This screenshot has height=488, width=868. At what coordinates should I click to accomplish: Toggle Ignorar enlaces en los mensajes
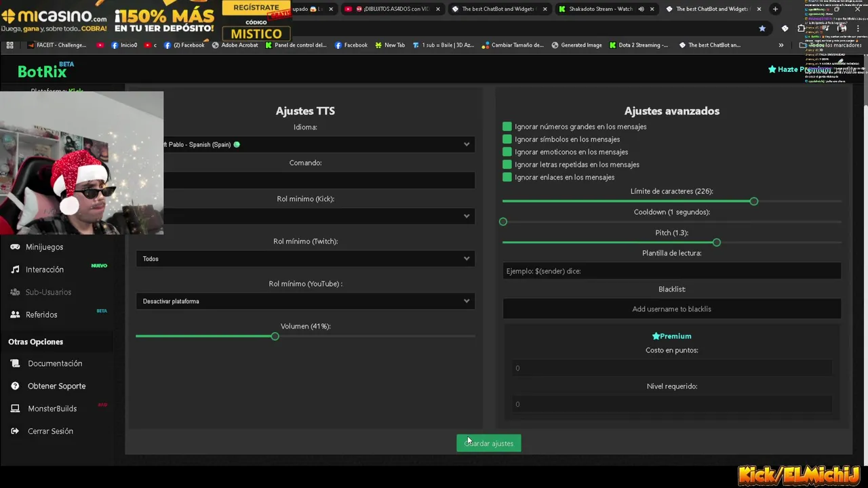(x=507, y=177)
